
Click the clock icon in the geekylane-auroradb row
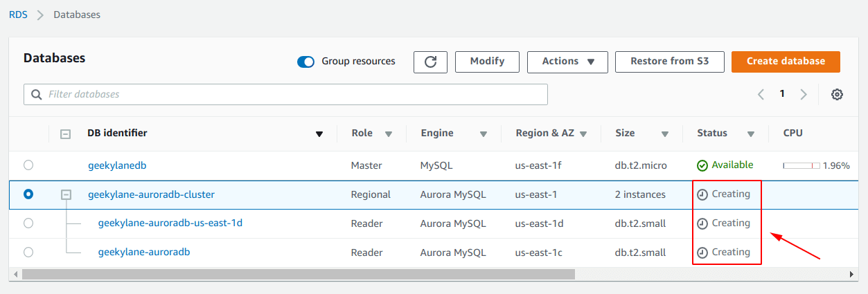702,252
